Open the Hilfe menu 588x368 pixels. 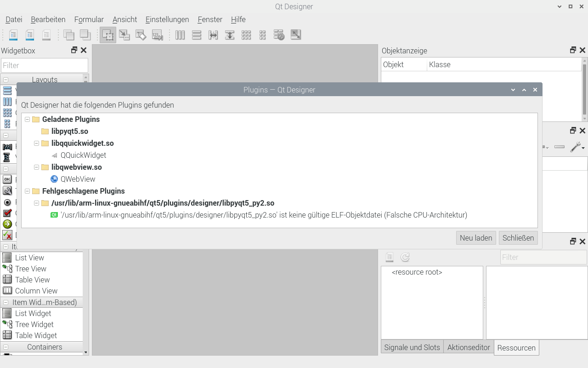coord(238,19)
